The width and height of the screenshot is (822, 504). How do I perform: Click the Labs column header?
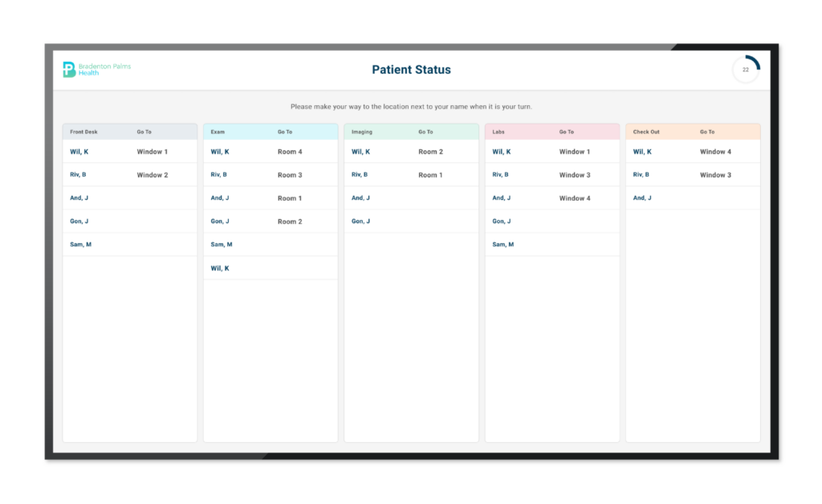point(498,132)
